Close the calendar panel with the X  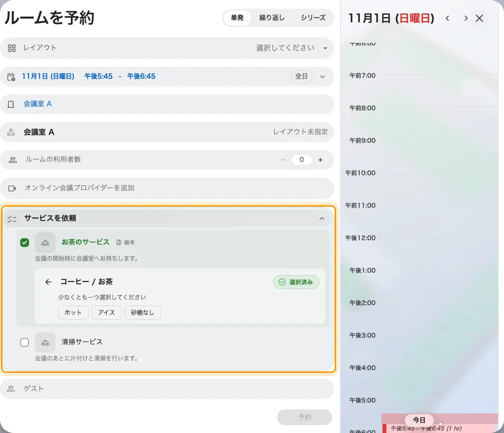(479, 18)
